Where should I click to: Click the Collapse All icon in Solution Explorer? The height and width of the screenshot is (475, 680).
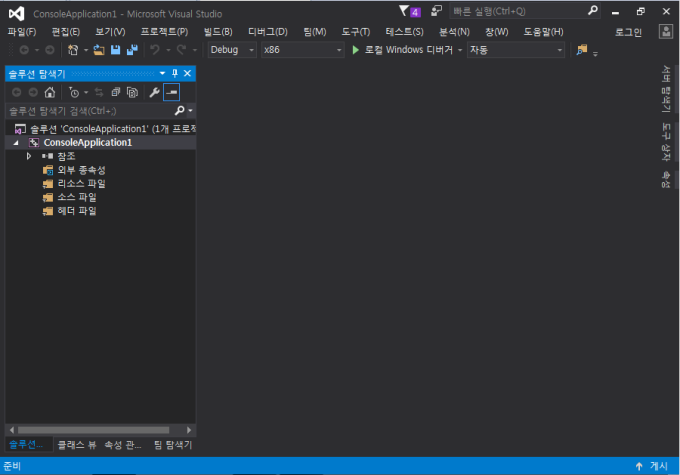pos(116,92)
